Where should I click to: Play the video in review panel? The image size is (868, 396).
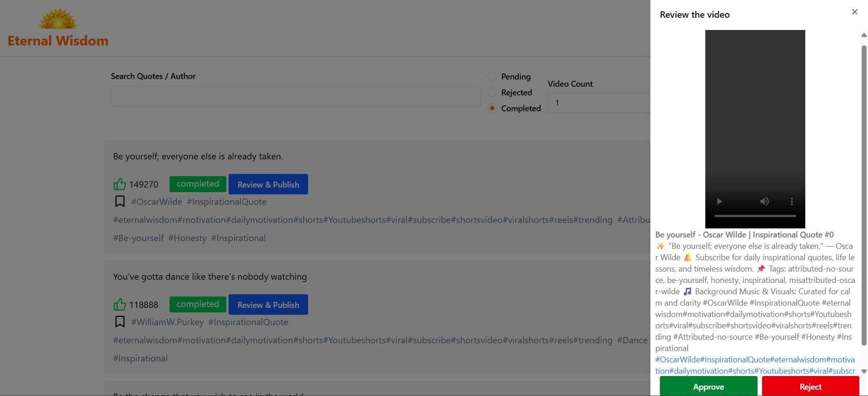click(719, 202)
